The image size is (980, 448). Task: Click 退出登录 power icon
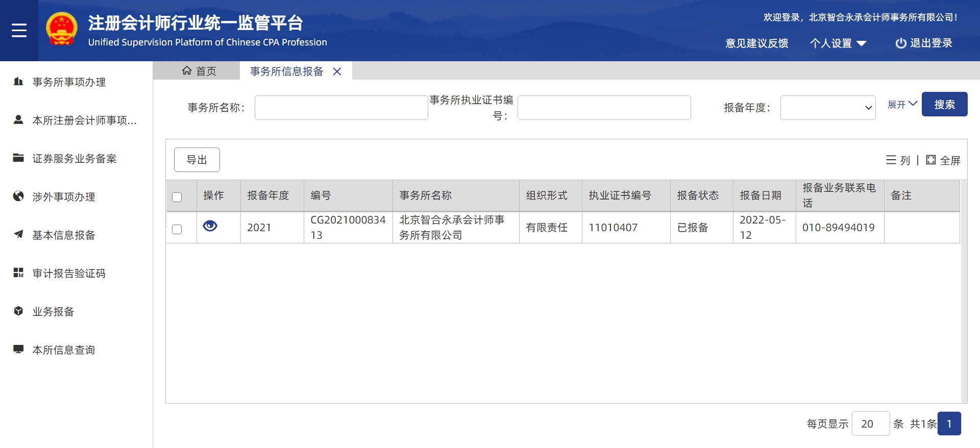pos(901,43)
